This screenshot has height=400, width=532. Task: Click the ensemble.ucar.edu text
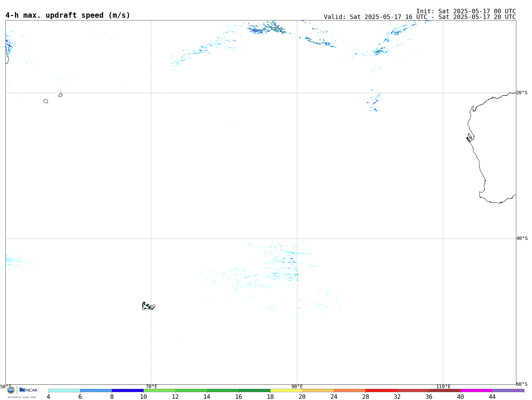tap(22, 397)
